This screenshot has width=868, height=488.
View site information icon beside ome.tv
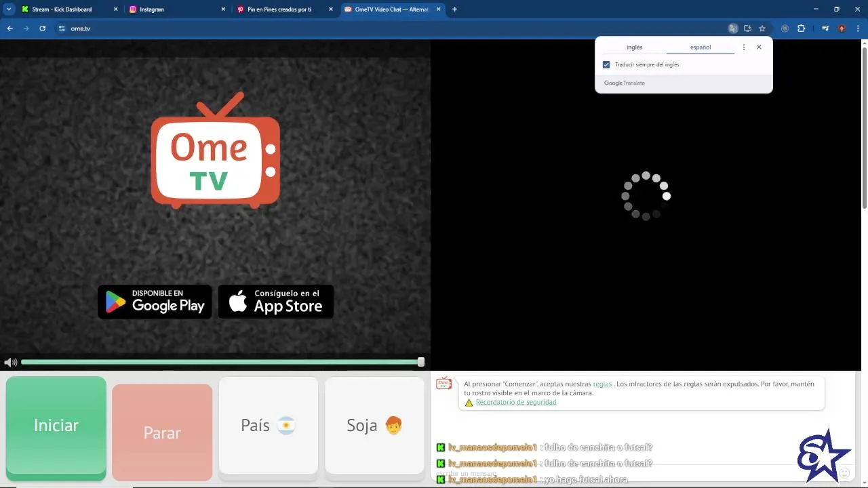tap(62, 28)
